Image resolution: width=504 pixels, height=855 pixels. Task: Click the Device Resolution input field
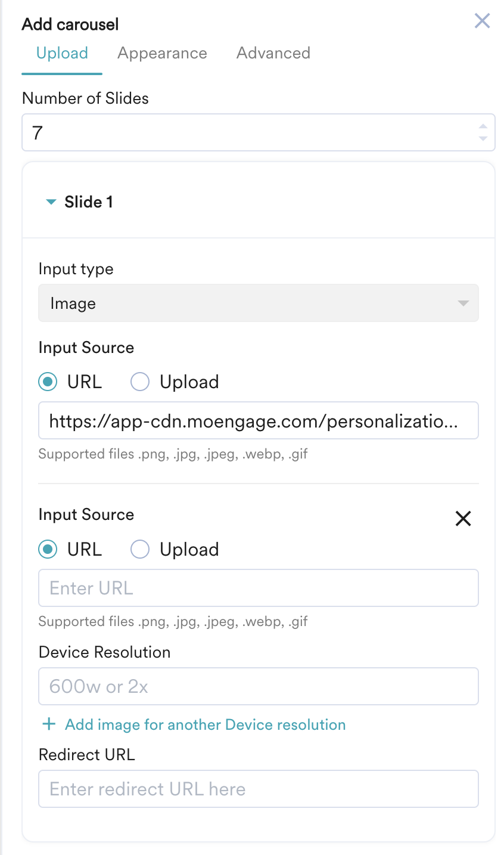click(x=259, y=686)
